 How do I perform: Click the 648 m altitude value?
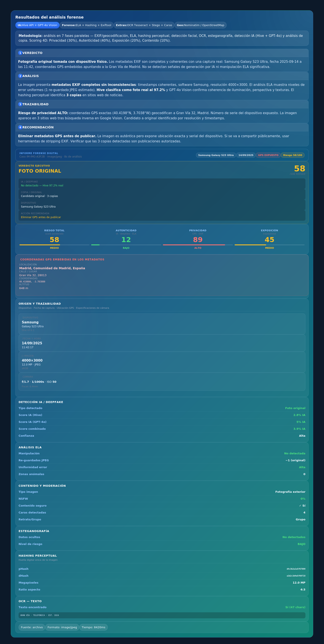coord(24,288)
